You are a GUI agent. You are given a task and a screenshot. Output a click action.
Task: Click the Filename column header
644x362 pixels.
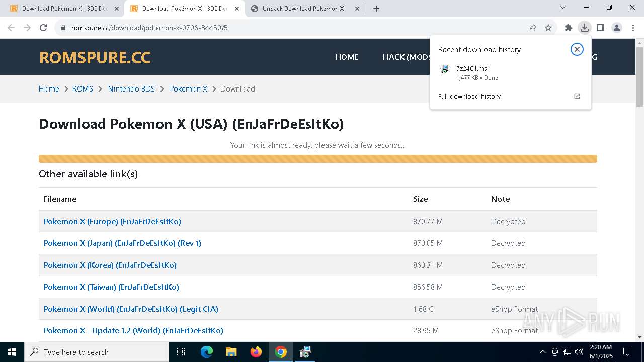pos(60,199)
